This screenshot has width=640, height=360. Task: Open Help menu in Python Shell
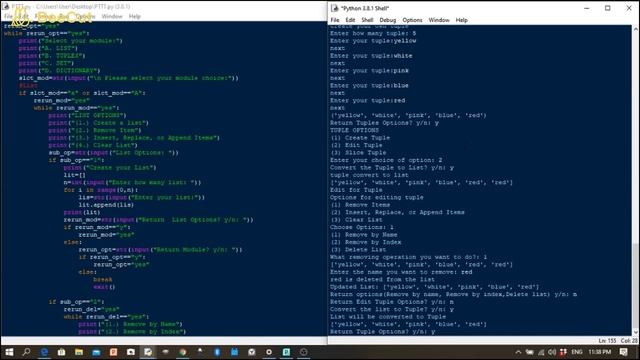(462, 20)
